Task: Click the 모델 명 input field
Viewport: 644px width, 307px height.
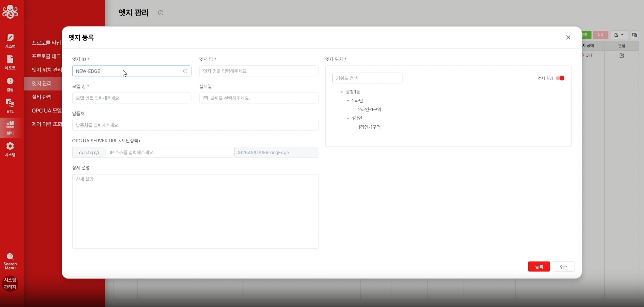Action: tap(131, 98)
